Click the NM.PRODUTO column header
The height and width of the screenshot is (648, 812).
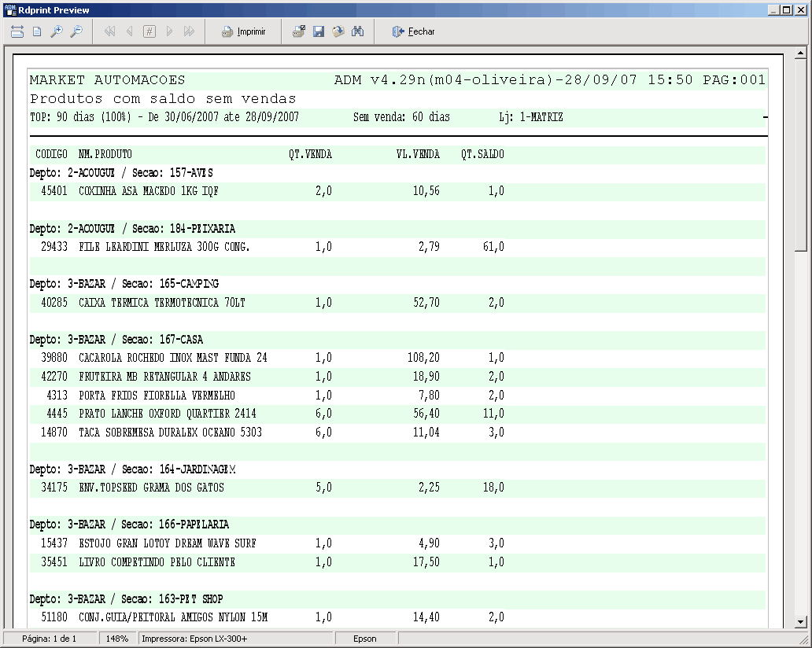(x=105, y=154)
